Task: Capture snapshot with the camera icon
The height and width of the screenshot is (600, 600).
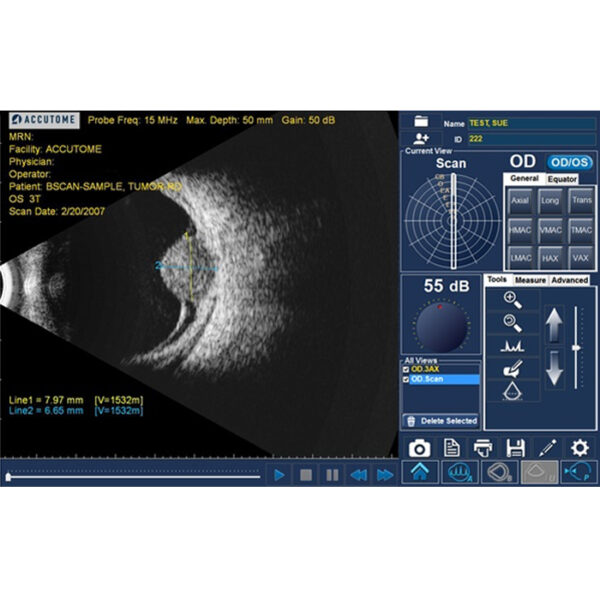Action: (x=420, y=447)
